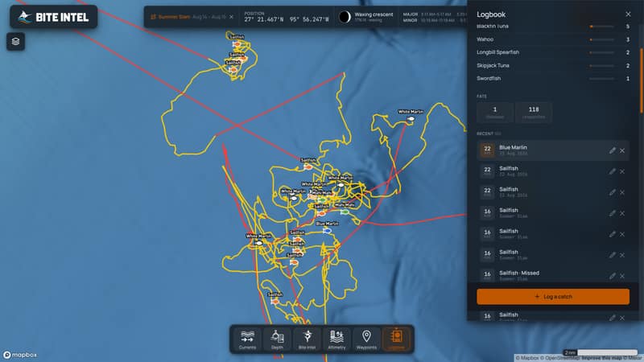Filter by the fate box showing 118
The width and height of the screenshot is (644, 362).
click(x=534, y=113)
